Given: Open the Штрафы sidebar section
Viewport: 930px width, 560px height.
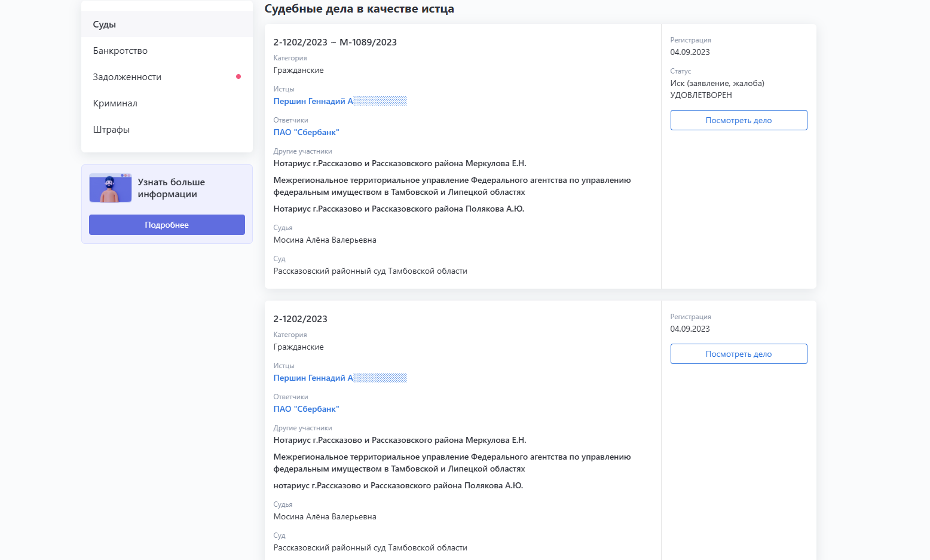Looking at the screenshot, I should click(167, 130).
